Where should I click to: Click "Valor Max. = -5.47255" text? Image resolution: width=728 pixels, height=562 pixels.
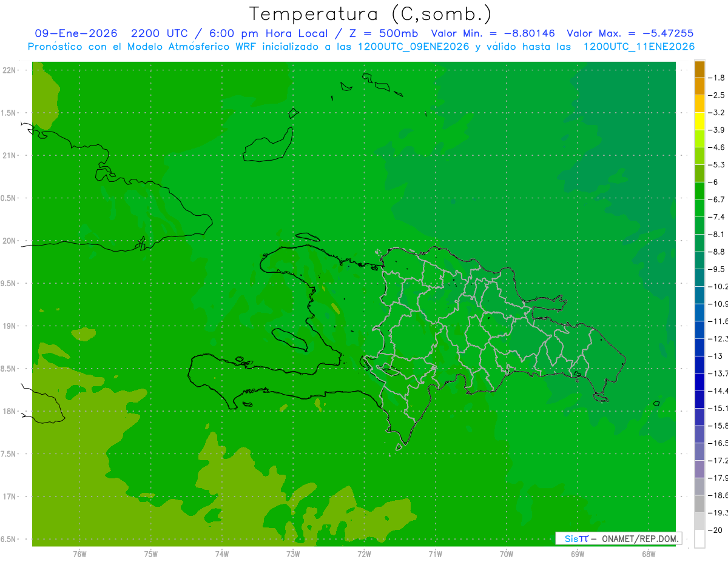630,33
